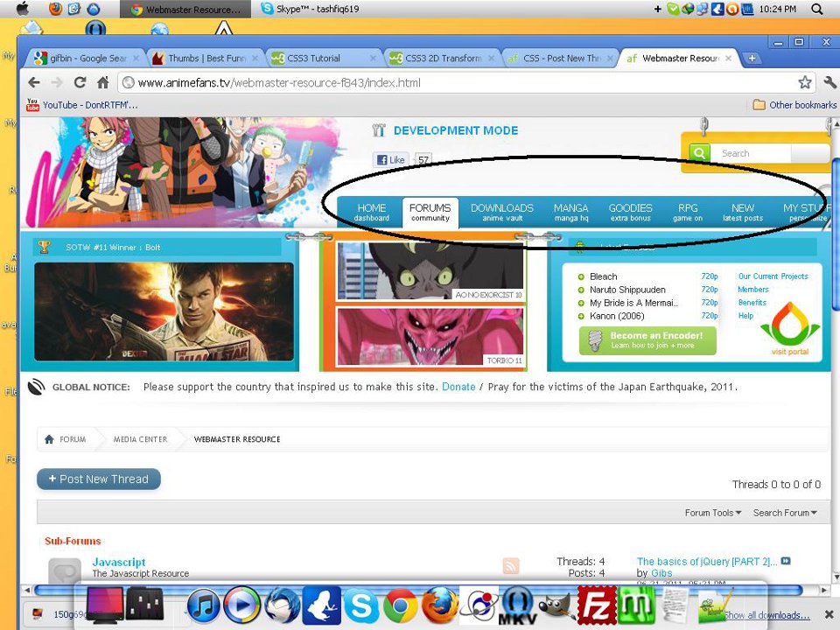Bookmark page with the star icon
The width and height of the screenshot is (840, 630).
[804, 82]
